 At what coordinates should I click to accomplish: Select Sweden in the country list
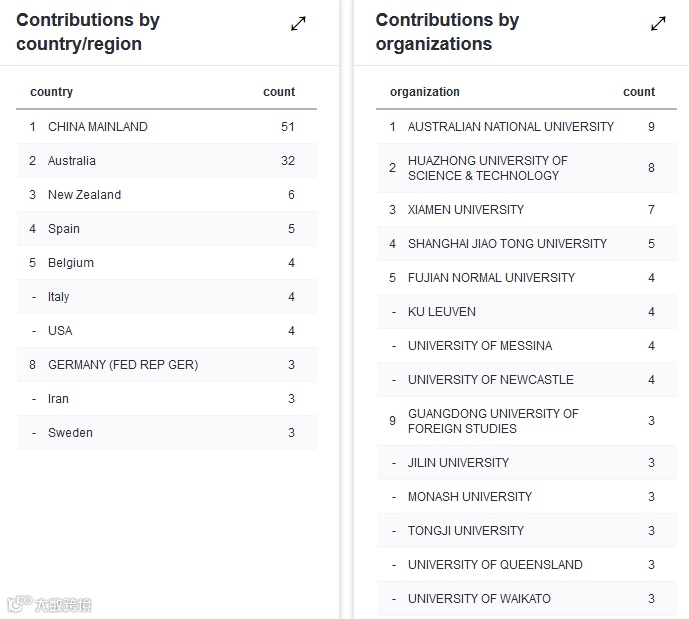tap(70, 433)
